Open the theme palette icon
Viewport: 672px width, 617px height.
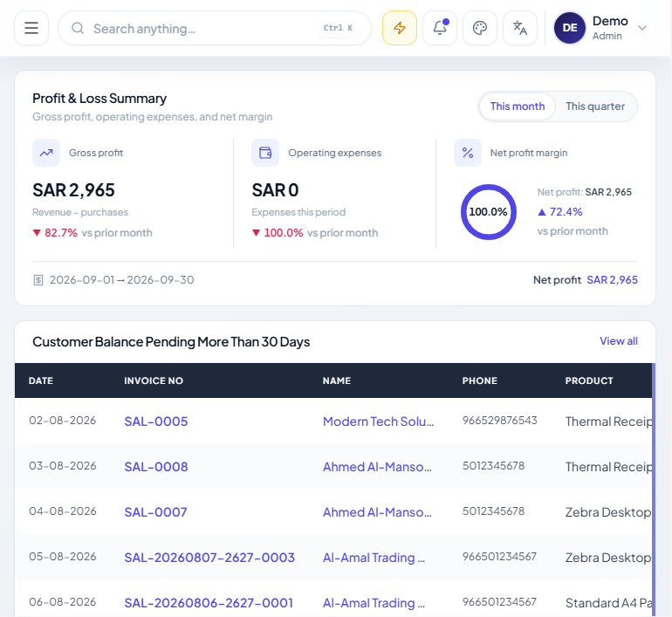click(480, 28)
